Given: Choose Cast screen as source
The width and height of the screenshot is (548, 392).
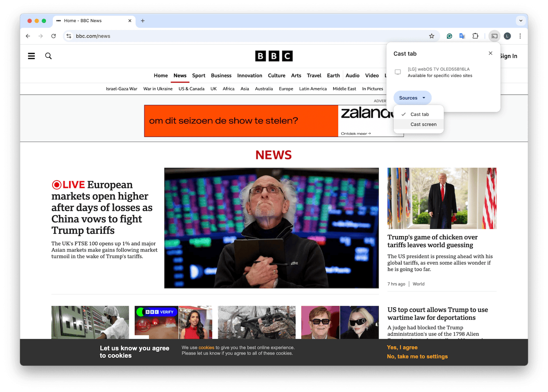Looking at the screenshot, I should click(423, 124).
